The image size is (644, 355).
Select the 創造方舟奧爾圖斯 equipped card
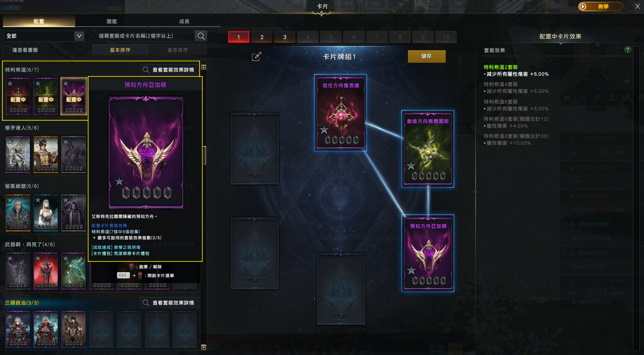pyautogui.click(x=428, y=149)
